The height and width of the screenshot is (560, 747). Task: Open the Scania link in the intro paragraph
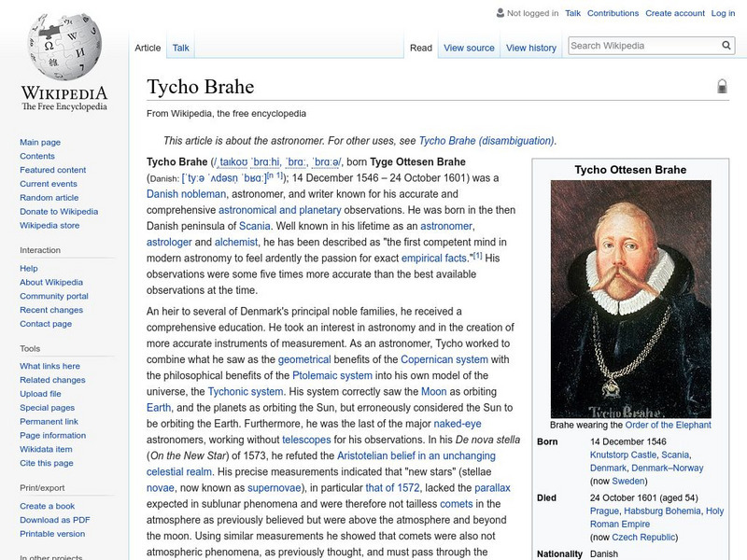pos(254,226)
